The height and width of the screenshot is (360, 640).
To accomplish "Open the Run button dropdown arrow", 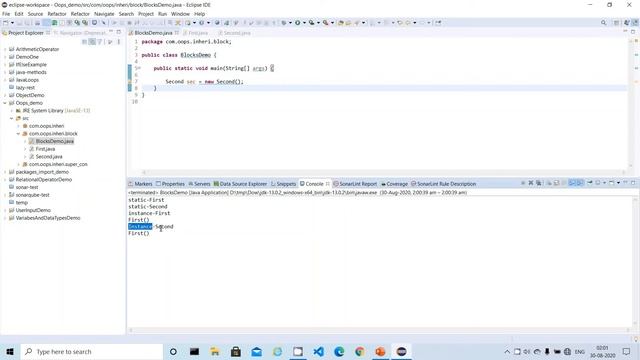I will click(304, 23).
